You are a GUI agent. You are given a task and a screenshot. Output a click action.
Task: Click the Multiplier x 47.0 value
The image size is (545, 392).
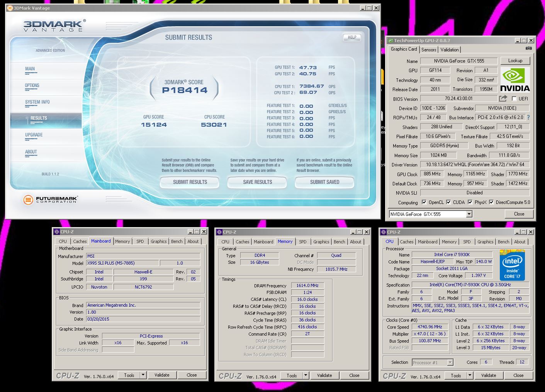pyautogui.click(x=430, y=334)
